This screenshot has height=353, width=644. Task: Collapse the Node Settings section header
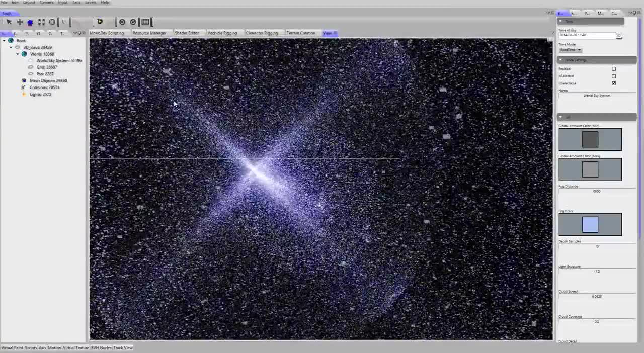point(597,60)
